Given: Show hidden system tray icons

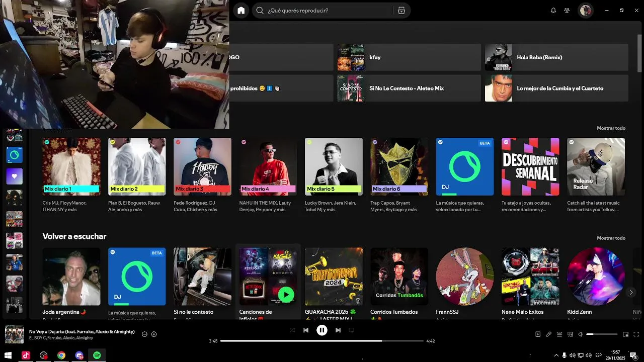Looking at the screenshot, I should (x=556, y=355).
